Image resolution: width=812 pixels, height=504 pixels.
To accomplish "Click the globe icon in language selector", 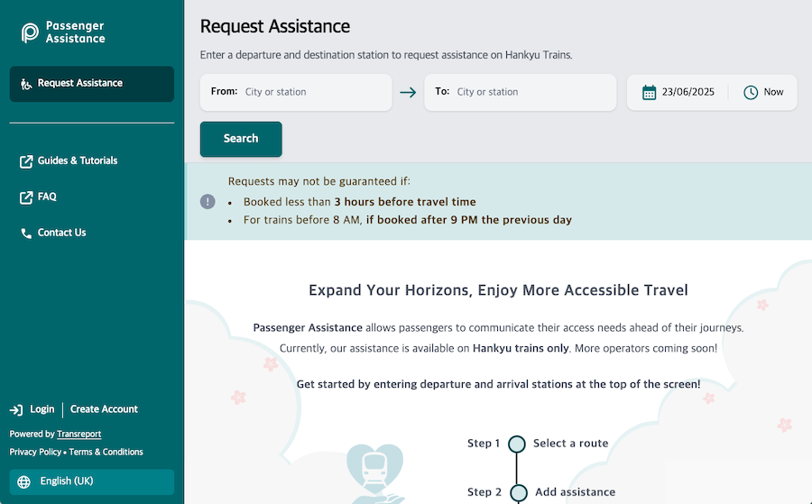I will tap(23, 481).
